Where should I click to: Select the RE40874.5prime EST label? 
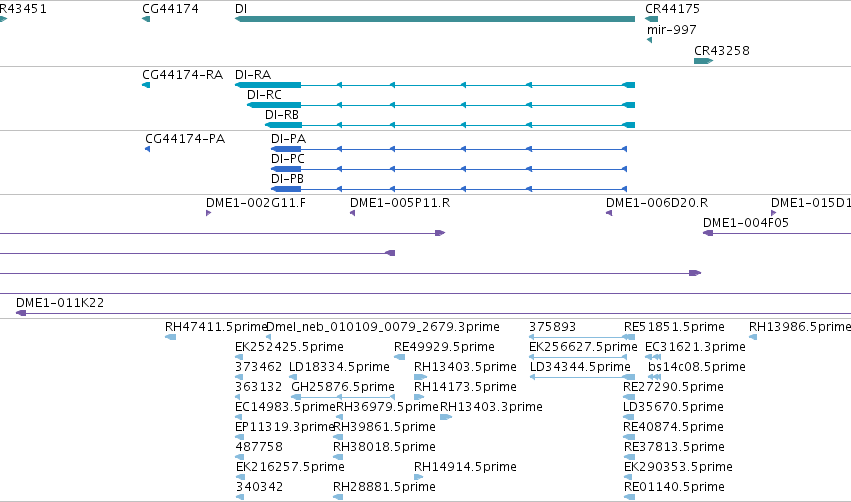(674, 428)
